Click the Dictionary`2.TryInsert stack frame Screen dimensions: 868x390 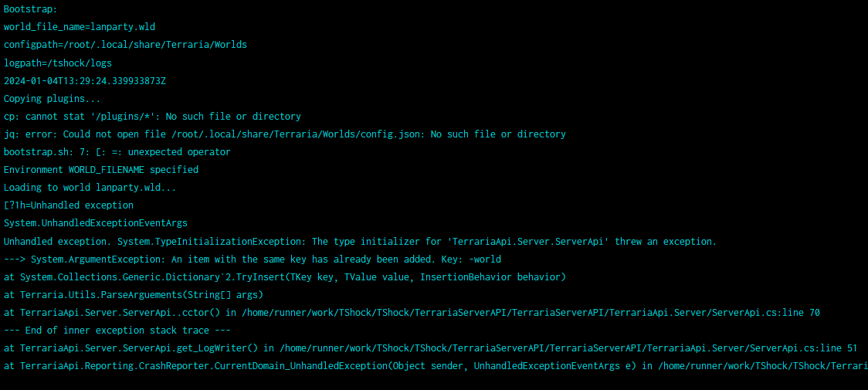284,277
